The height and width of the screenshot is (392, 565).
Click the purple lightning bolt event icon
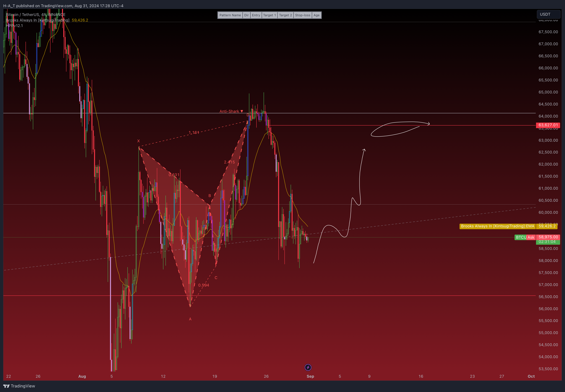tap(308, 367)
